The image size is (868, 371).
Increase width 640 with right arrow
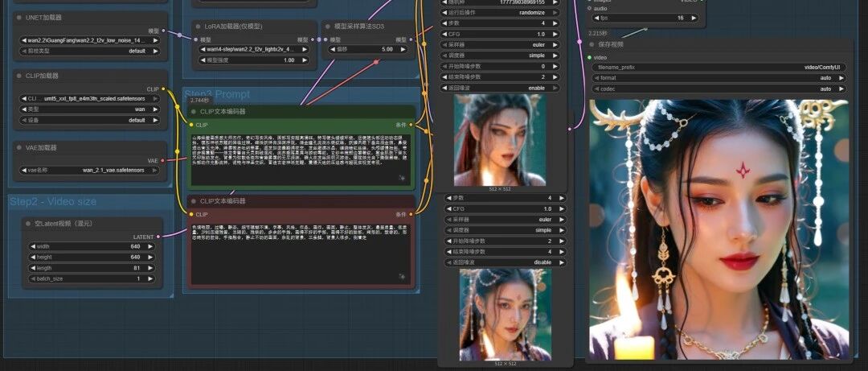point(150,246)
